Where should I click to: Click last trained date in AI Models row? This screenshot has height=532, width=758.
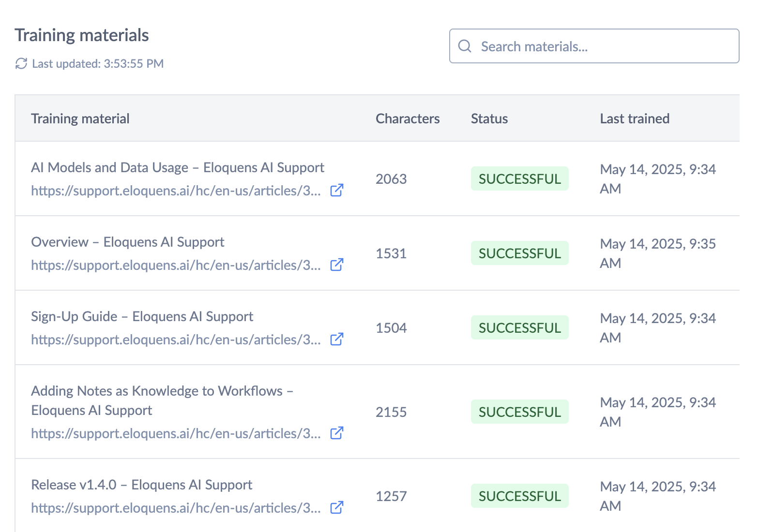pyautogui.click(x=658, y=179)
